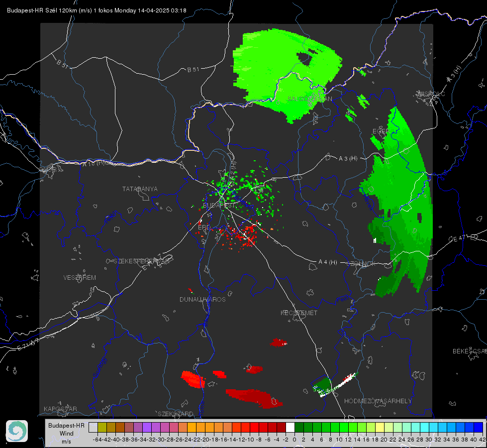Select the white swatch between -2 and 0

click(x=290, y=427)
